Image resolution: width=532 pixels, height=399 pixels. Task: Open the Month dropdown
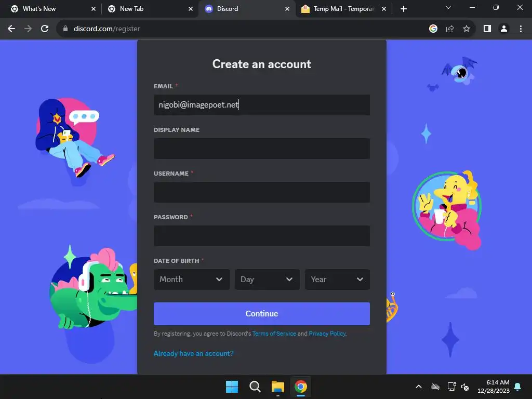[191, 280]
